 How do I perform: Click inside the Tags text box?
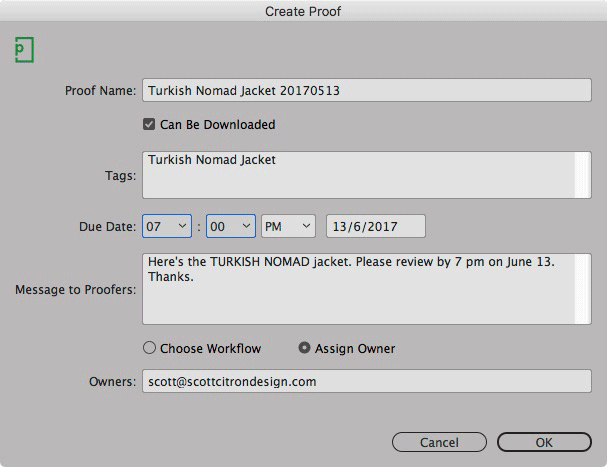click(355, 175)
